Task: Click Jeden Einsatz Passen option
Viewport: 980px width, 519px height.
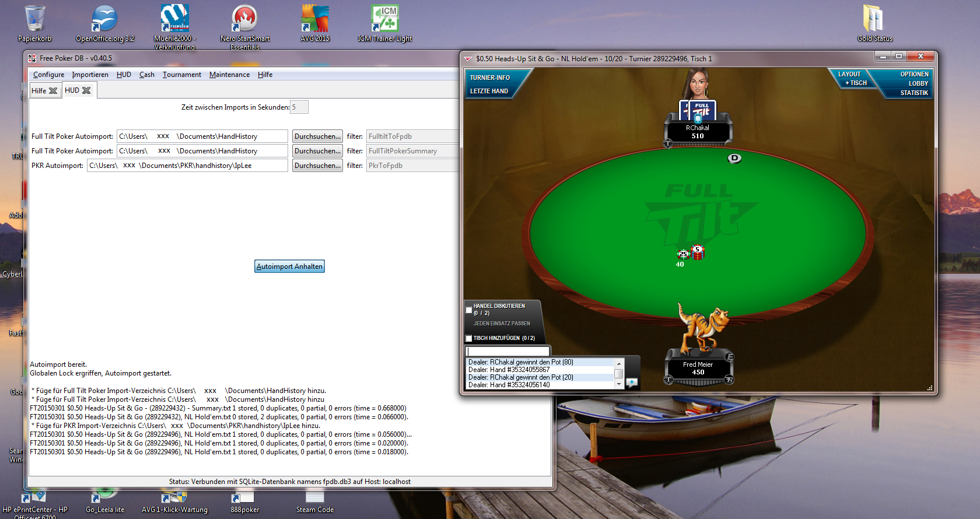Action: point(502,324)
